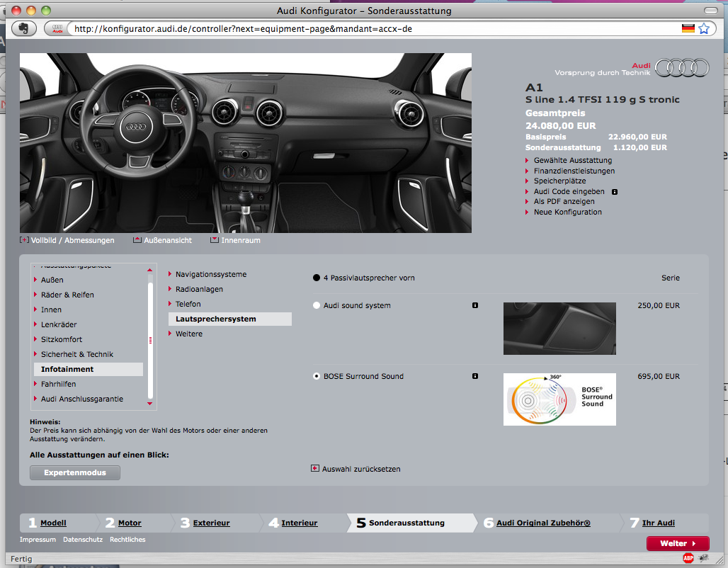Open Navigationssysteme subcategory
This screenshot has width=728, height=568.
[211, 275]
